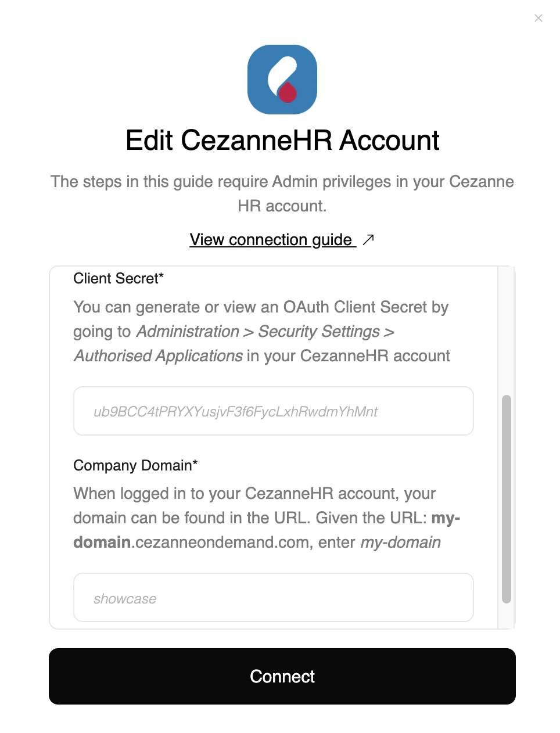The width and height of the screenshot is (560, 733).
Task: Click the Company Domain* field label
Action: coord(135,465)
